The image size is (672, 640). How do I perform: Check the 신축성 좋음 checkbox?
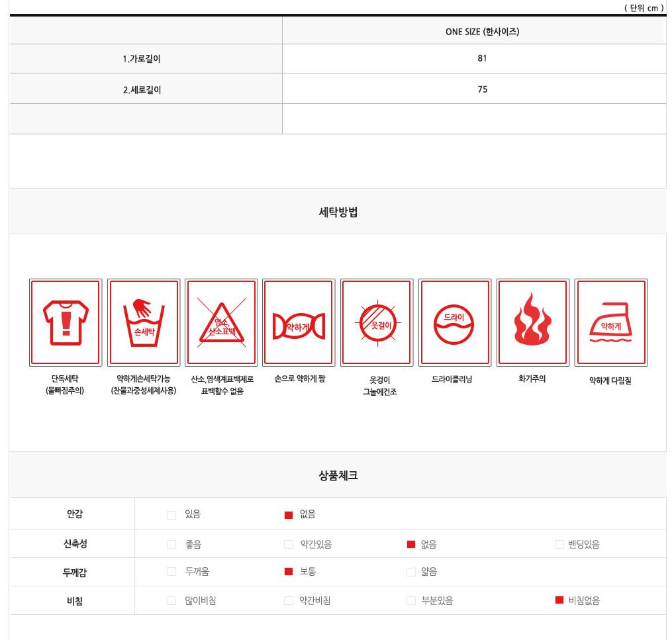[171, 544]
